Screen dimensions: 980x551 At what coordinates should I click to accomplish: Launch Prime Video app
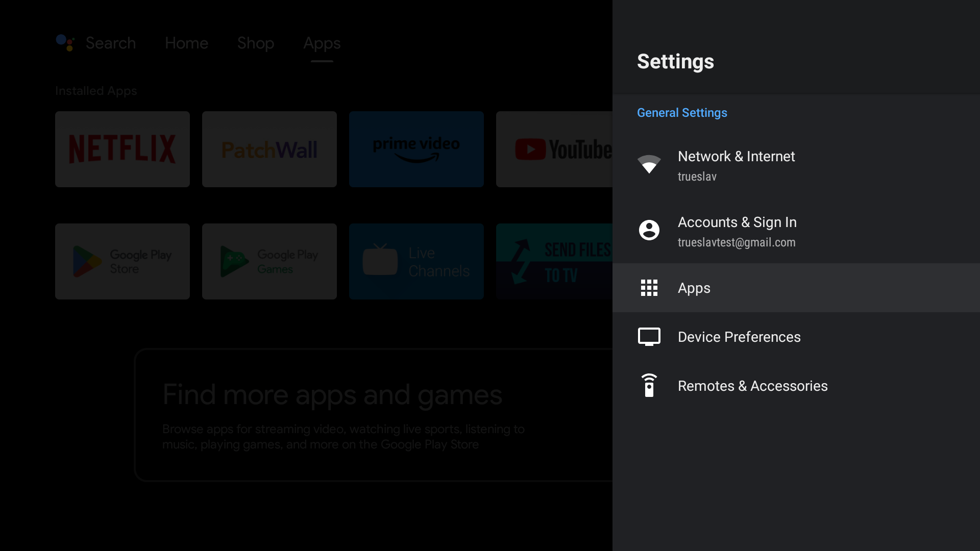pos(416,148)
